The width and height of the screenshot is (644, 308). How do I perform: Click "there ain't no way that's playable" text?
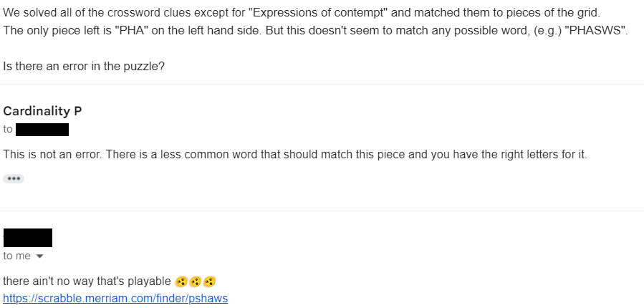pos(87,281)
